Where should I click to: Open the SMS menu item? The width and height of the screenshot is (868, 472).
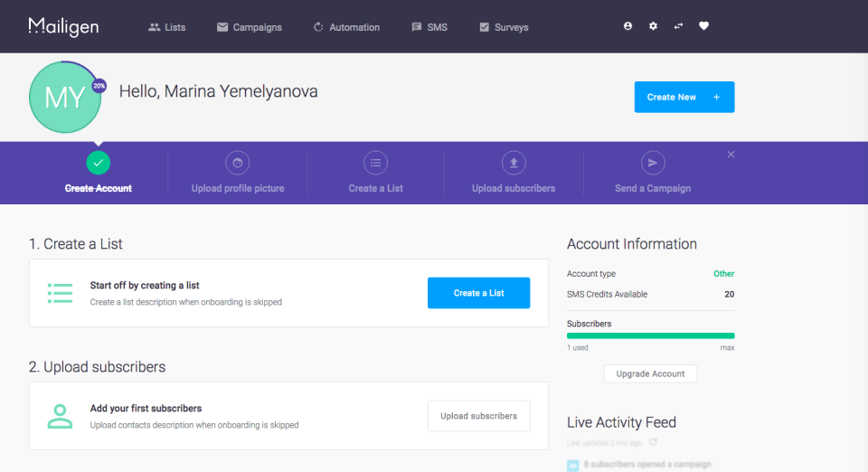pyautogui.click(x=429, y=27)
